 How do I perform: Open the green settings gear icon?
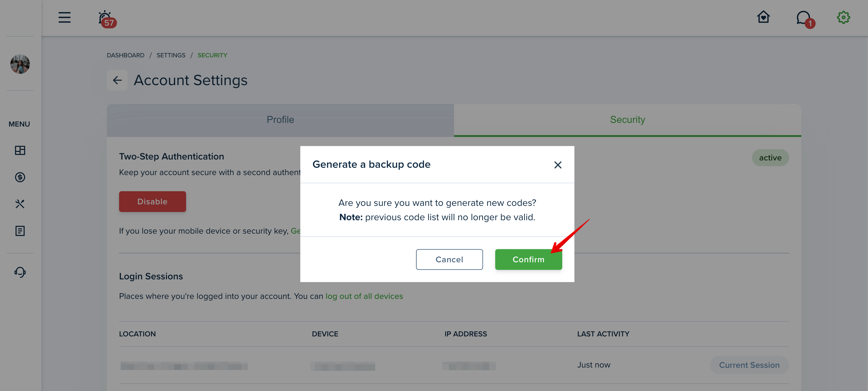pos(843,17)
